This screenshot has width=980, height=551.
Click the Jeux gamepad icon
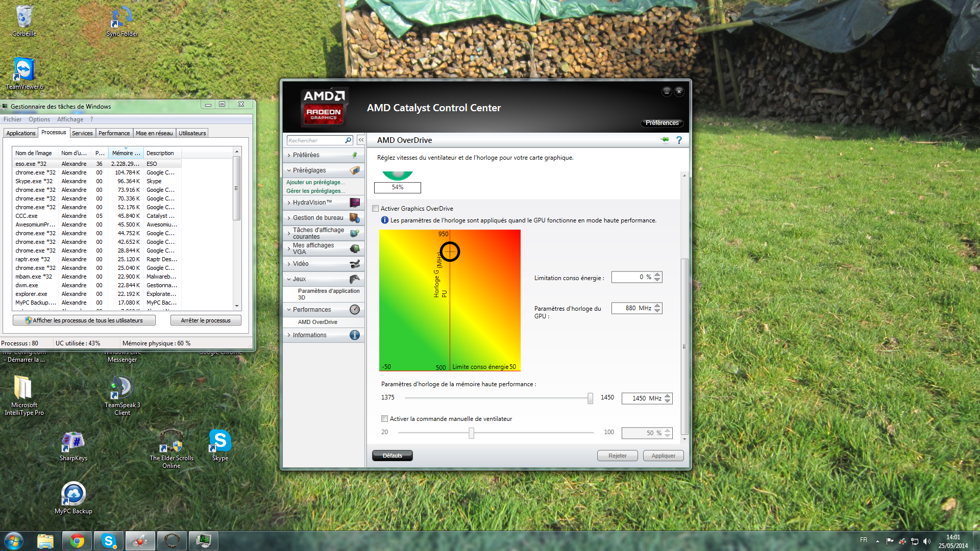click(x=355, y=279)
